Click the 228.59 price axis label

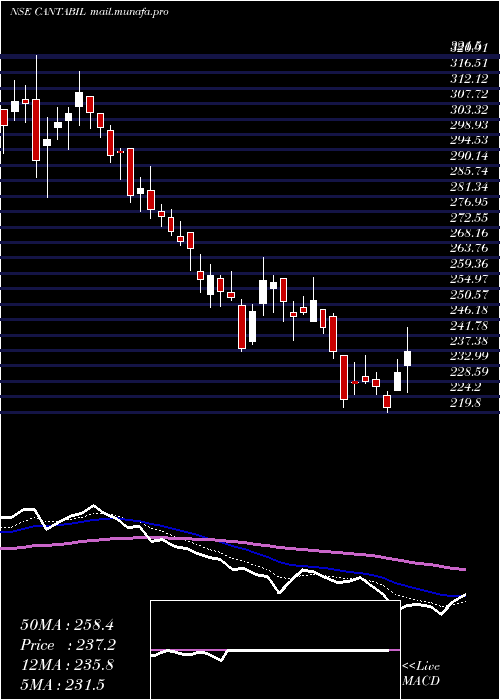coord(469,371)
